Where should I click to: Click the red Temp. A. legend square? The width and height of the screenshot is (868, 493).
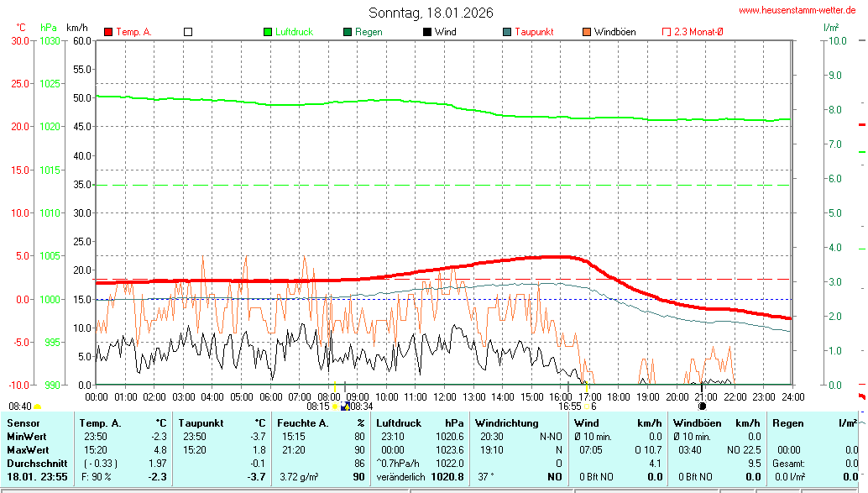[108, 32]
